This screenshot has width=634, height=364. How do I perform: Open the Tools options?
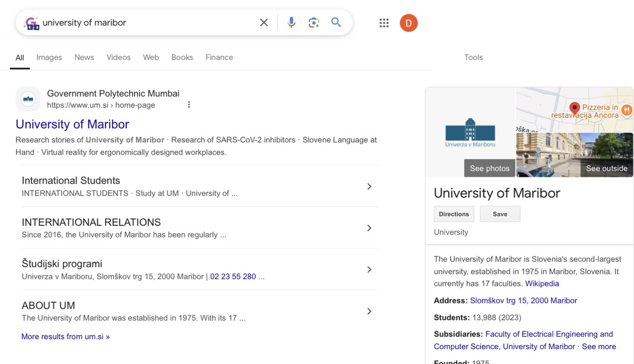coord(474,57)
